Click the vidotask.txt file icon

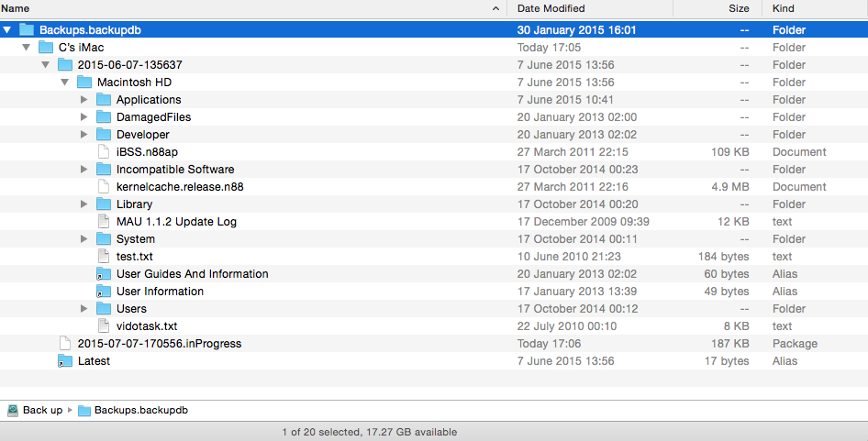pyautogui.click(x=104, y=326)
